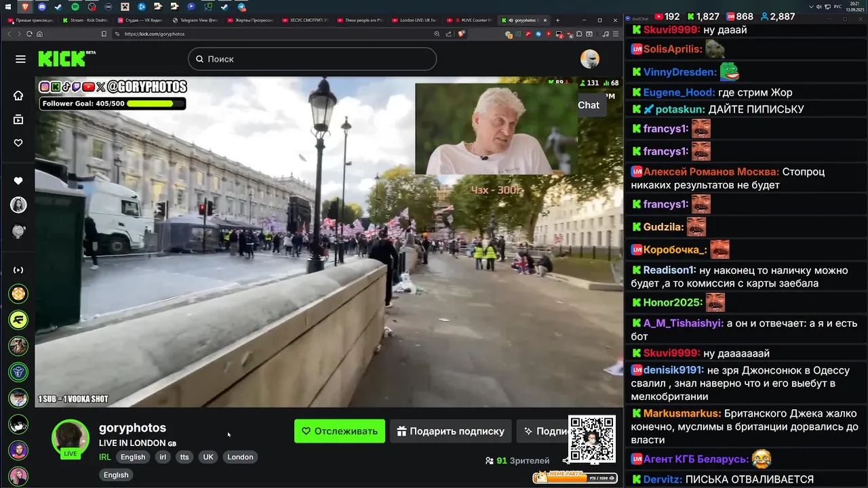The height and width of the screenshot is (488, 868).
Task: Click the English language chip below tags
Action: [x=116, y=475]
